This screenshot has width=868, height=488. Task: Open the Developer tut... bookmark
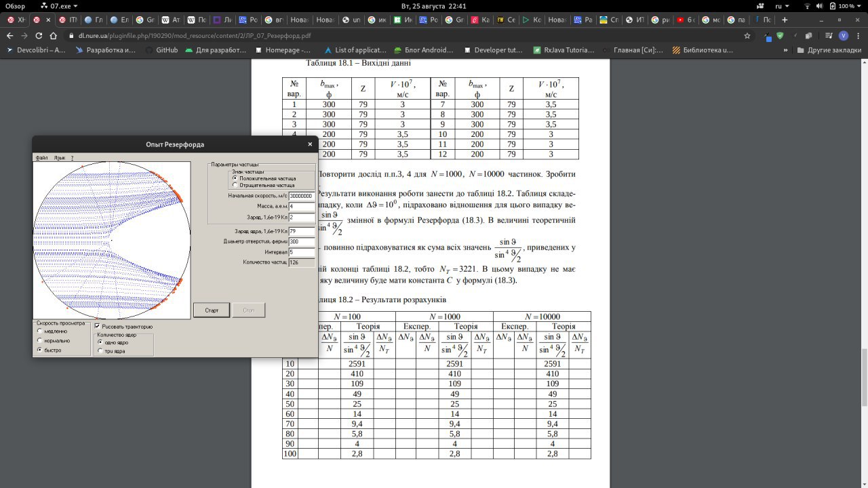(492, 50)
